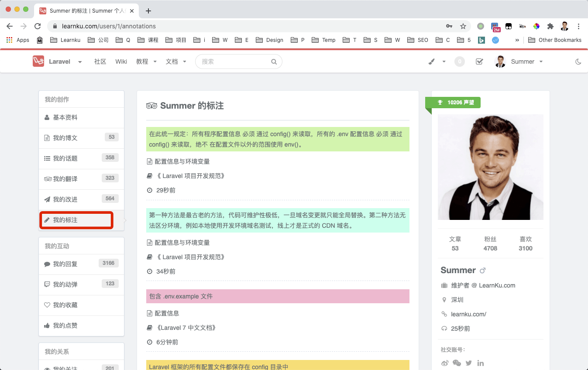This screenshot has height=370, width=588.
Task: Click the check-square tasks icon in the navbar
Action: pyautogui.click(x=479, y=62)
